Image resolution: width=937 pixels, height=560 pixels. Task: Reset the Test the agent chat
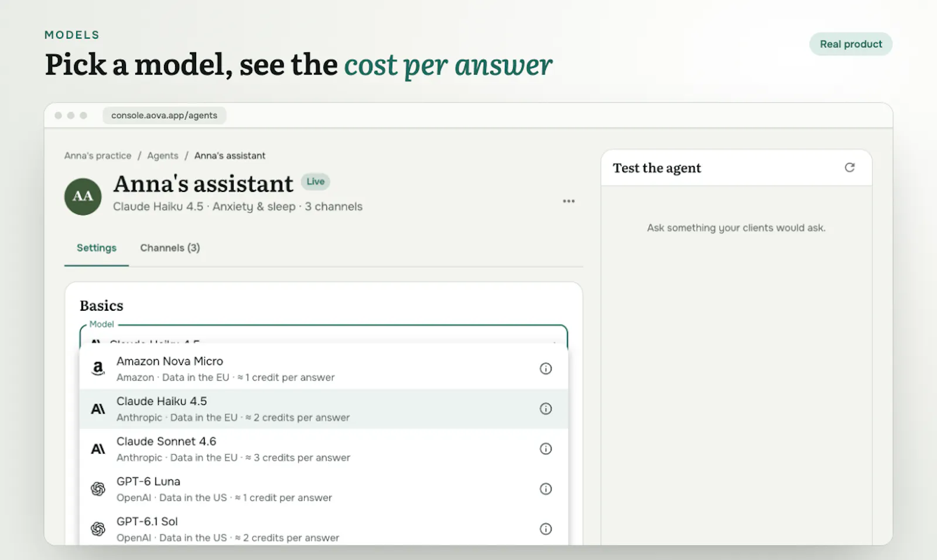pyautogui.click(x=850, y=168)
